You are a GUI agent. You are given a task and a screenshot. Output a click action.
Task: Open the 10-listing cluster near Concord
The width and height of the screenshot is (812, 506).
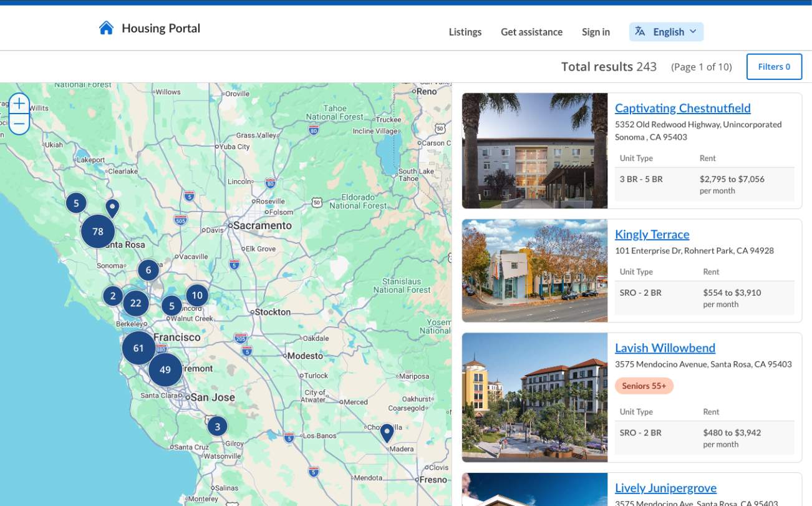pos(197,295)
